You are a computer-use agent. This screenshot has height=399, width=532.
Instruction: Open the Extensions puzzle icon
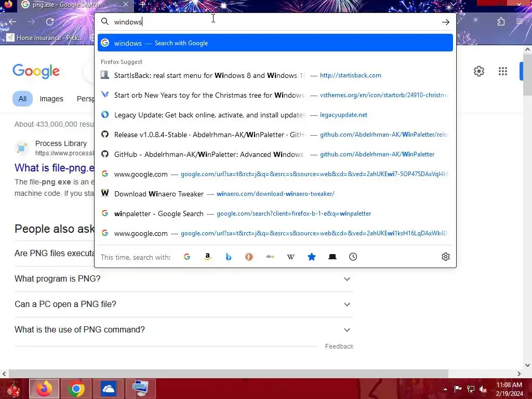[501, 22]
